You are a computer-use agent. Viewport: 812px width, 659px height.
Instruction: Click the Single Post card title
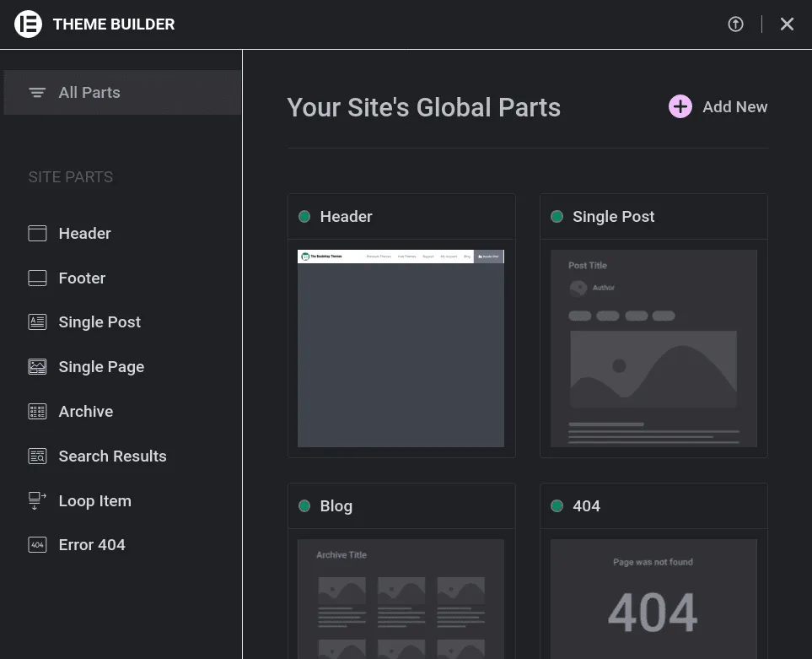pyautogui.click(x=613, y=217)
